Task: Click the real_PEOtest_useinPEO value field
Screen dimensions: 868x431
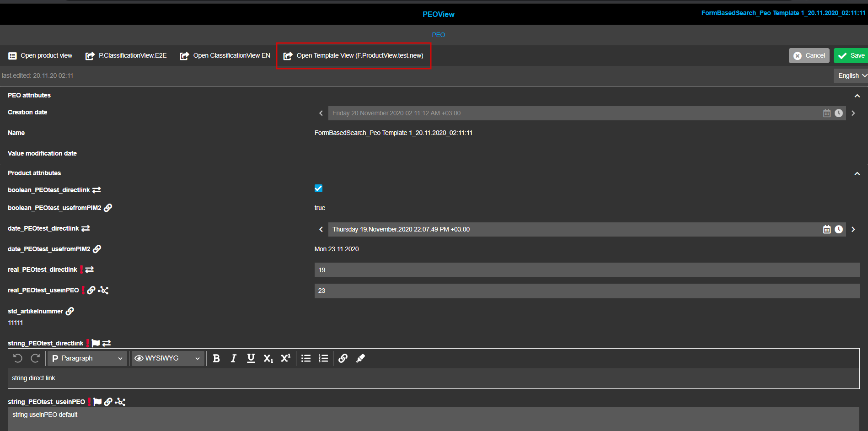Action: [457, 291]
